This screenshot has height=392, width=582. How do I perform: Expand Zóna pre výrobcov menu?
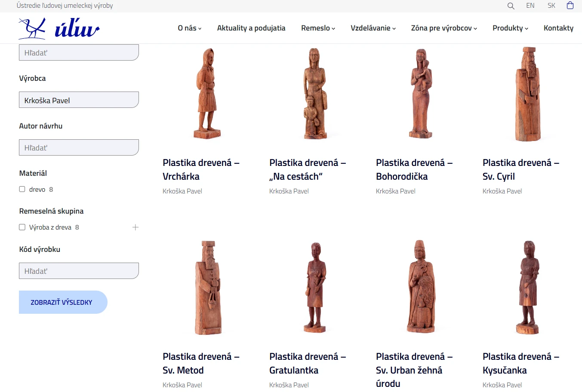(444, 28)
